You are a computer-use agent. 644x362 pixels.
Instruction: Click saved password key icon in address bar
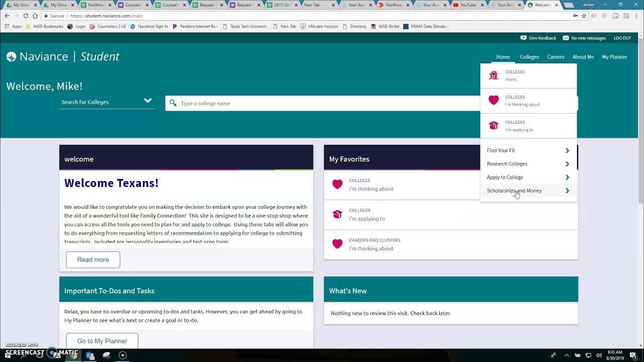[575, 16]
